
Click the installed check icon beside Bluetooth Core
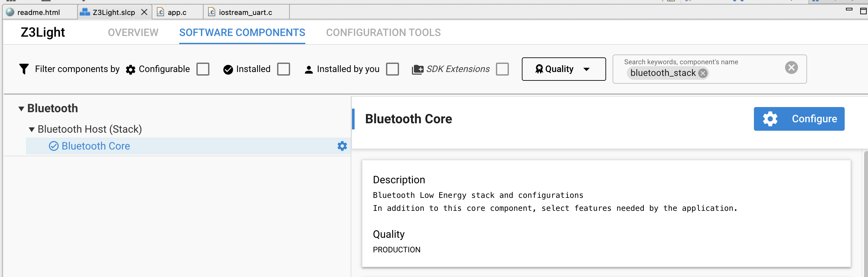(x=53, y=146)
